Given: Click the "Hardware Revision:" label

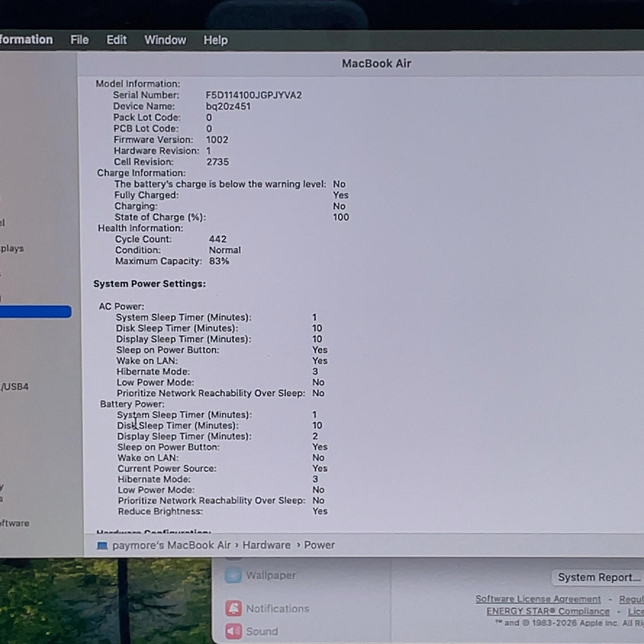Looking at the screenshot, I should [x=157, y=151].
